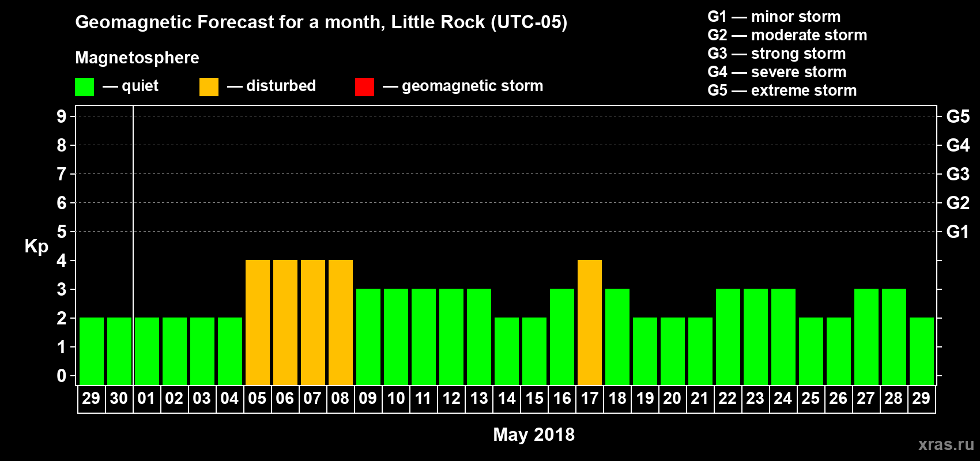The width and height of the screenshot is (980, 461).
Task: Click the Kp axis title
Action: tap(36, 246)
